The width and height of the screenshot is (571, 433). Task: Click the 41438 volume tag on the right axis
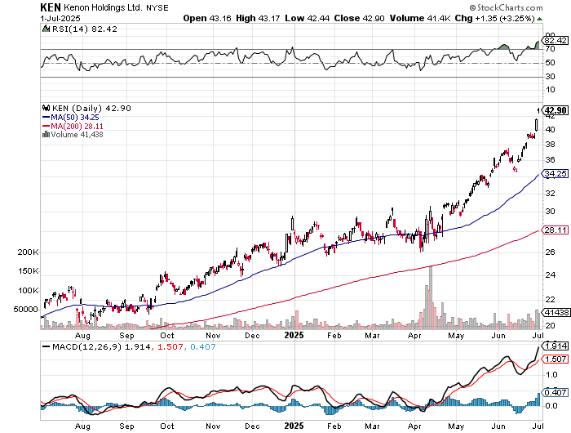click(x=556, y=312)
